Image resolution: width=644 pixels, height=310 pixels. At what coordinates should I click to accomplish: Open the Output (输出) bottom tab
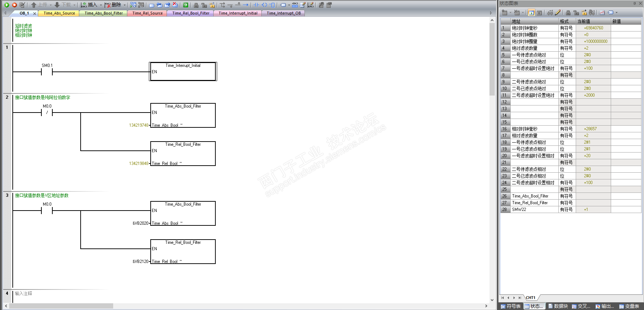coord(605,306)
